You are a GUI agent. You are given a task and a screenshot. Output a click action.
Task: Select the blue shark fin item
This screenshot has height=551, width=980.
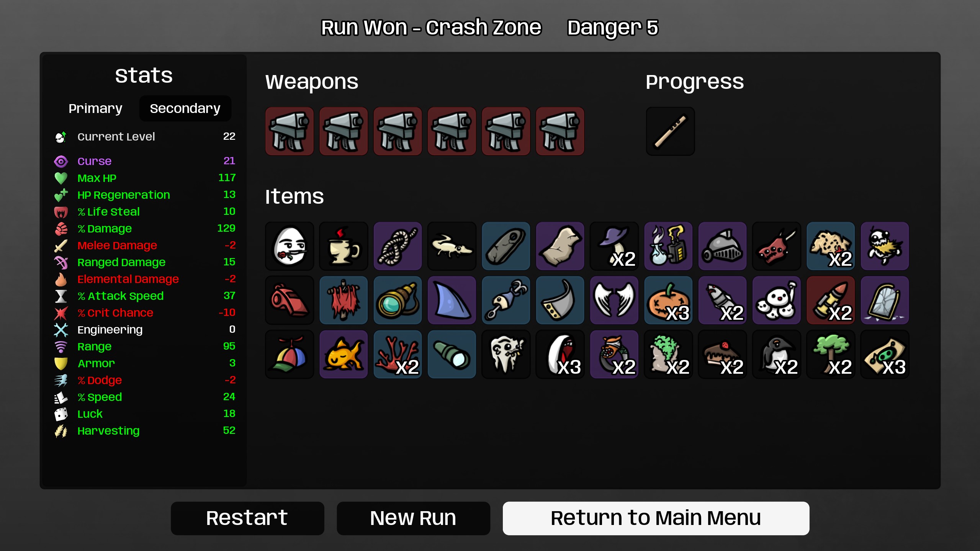pyautogui.click(x=452, y=300)
